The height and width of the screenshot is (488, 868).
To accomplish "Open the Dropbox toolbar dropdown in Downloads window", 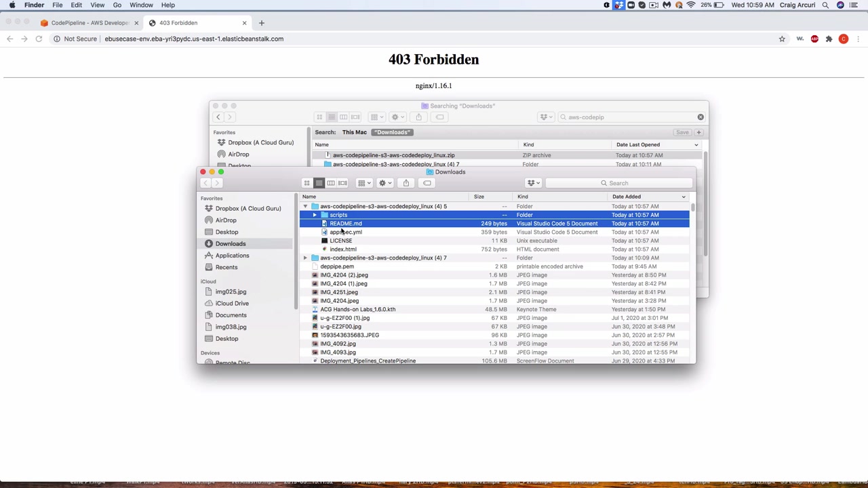I will coord(534,183).
